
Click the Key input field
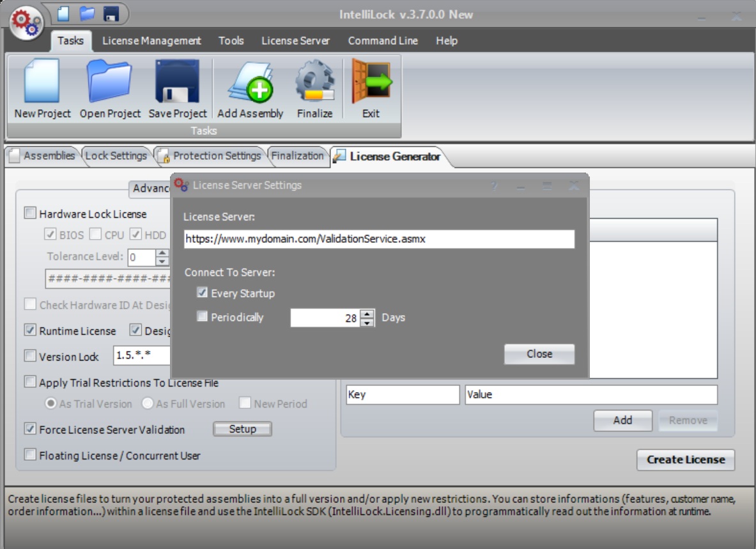[403, 395]
